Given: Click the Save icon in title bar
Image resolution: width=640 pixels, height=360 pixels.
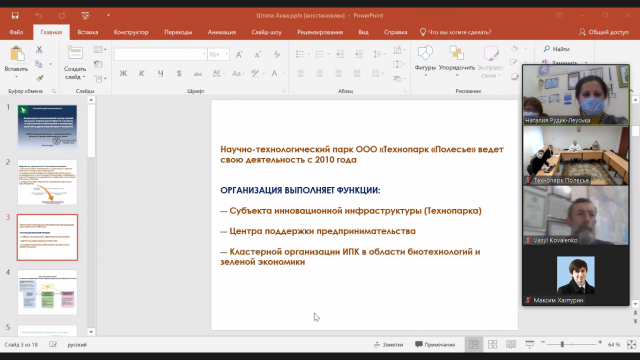Looking at the screenshot, I should pyautogui.click(x=15, y=16).
